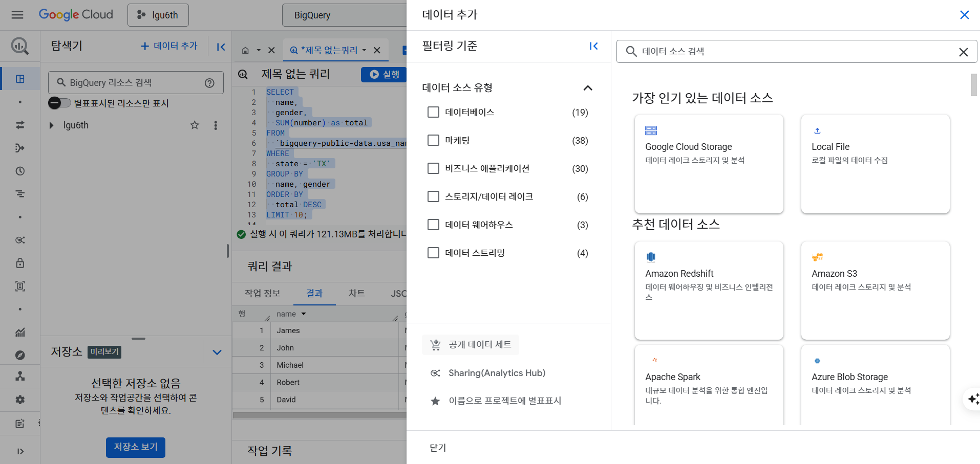Open the name column sort menu
Viewport: 980px width, 464px height.
pos(304,314)
